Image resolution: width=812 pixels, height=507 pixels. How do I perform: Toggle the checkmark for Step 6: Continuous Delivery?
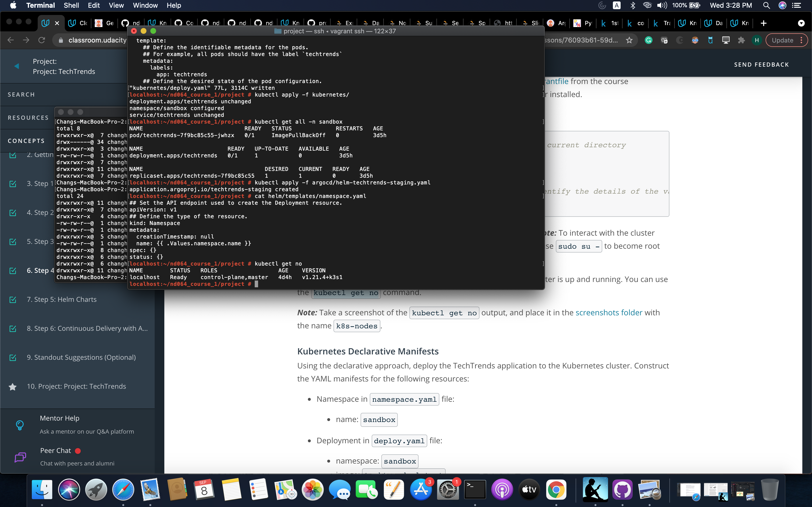pyautogui.click(x=13, y=329)
